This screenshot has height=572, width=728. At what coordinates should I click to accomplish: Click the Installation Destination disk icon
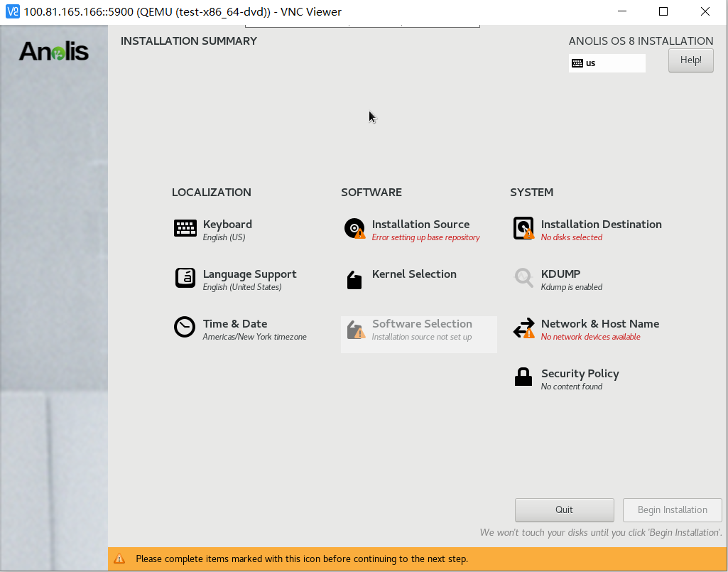[523, 228]
